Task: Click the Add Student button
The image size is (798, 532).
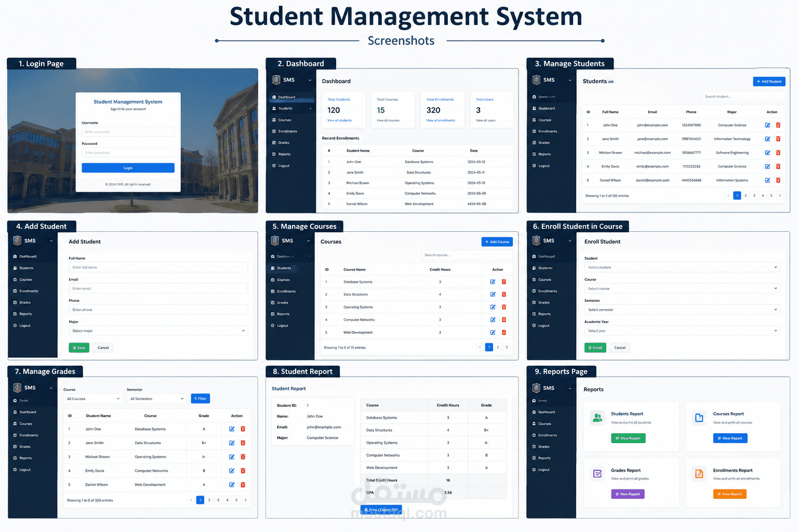Action: pyautogui.click(x=769, y=82)
